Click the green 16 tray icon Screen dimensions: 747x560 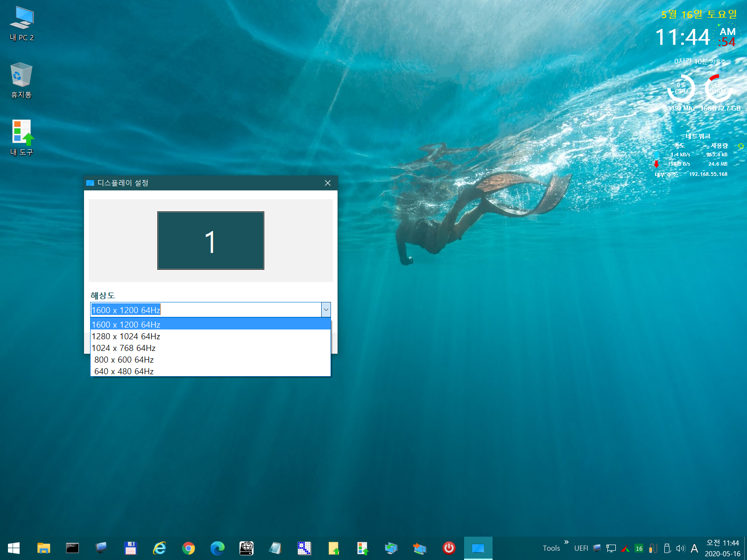click(639, 548)
